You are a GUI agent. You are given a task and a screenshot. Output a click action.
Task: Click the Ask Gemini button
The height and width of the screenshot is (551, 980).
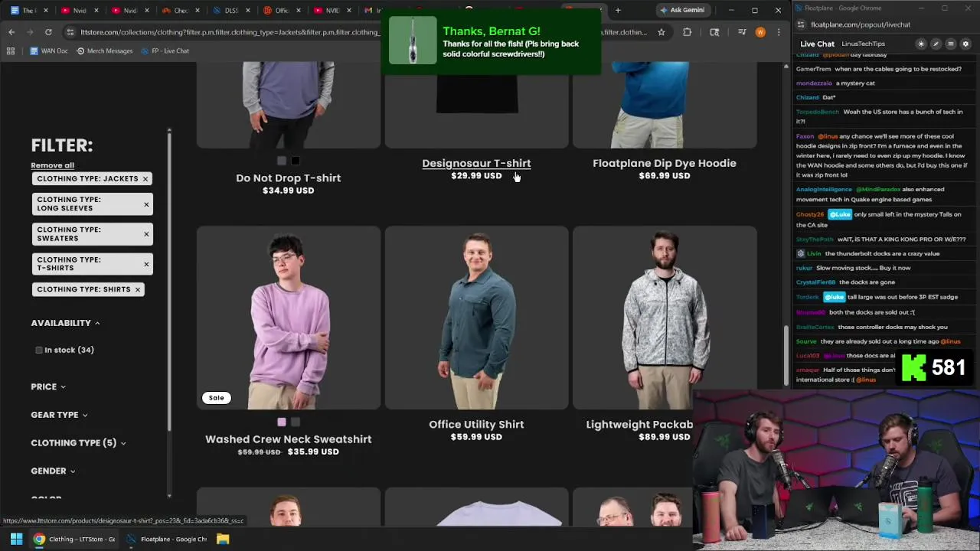(x=681, y=10)
